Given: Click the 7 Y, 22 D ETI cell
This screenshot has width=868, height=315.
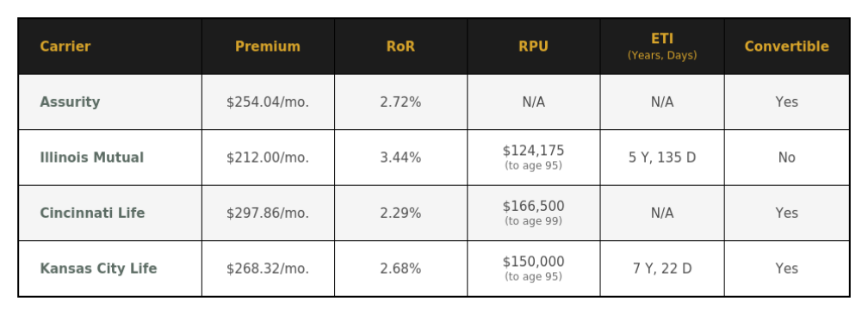Looking at the screenshot, I should tap(662, 269).
